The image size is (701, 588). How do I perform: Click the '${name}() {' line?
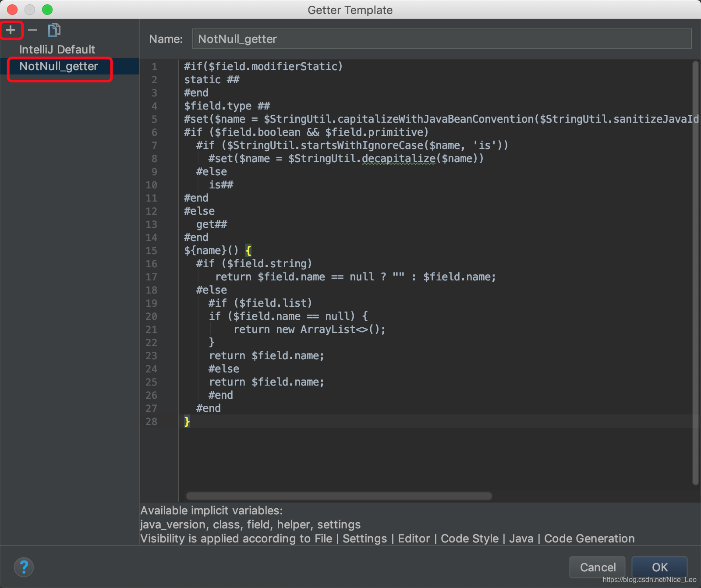(x=218, y=251)
